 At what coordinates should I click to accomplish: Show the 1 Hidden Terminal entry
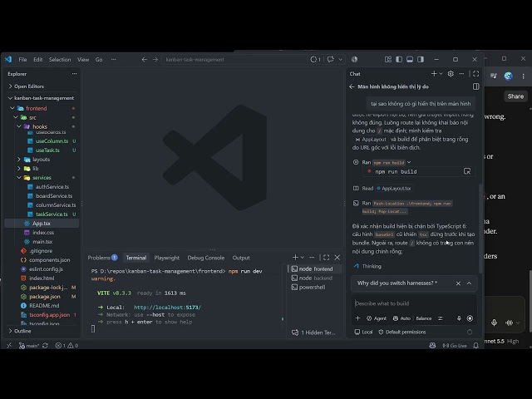point(314,332)
